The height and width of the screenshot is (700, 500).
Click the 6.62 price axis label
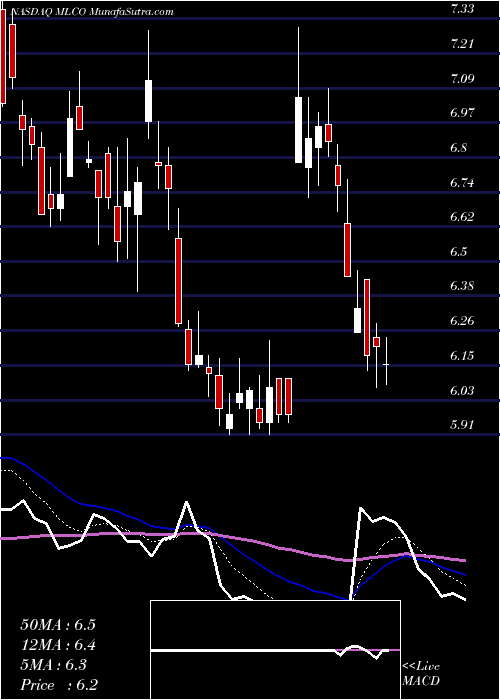(x=463, y=217)
